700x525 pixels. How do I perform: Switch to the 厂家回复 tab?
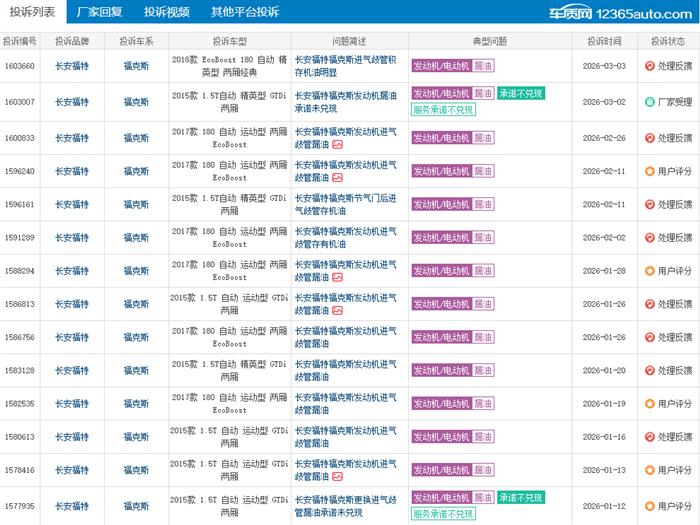pos(99,12)
